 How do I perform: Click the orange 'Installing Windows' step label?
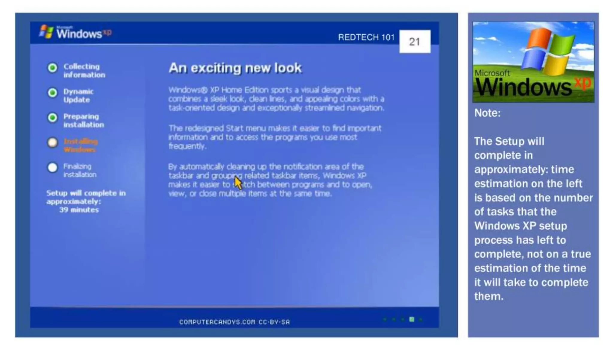(x=81, y=145)
